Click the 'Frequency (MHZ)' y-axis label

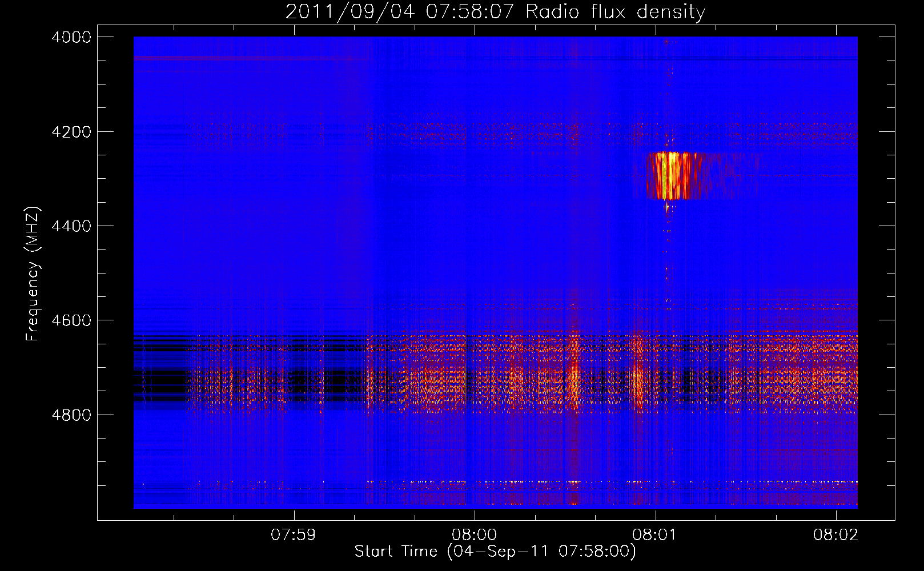click(33, 274)
